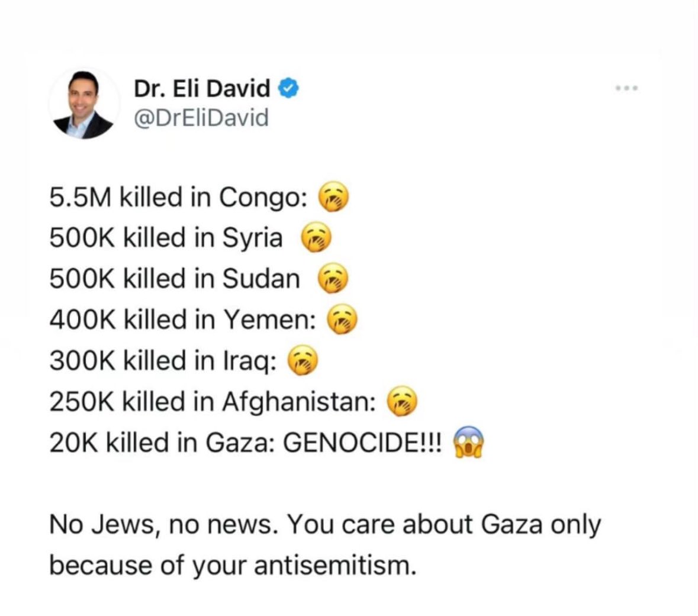
Task: Click the yawning emoji beside Afghanistan
Action: pos(403,401)
